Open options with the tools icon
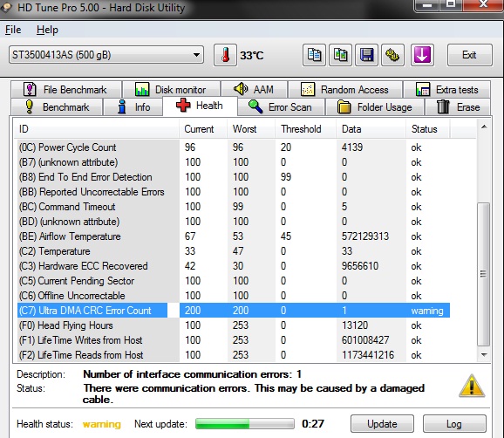The width and height of the screenshot is (504, 438). pos(392,55)
